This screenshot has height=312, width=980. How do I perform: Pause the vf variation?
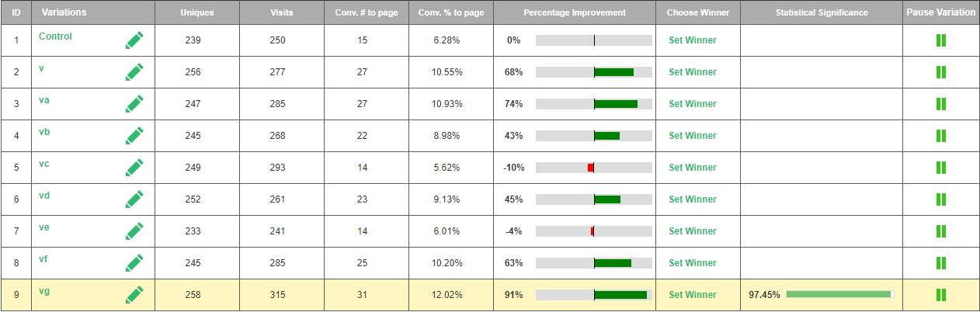coord(940,263)
